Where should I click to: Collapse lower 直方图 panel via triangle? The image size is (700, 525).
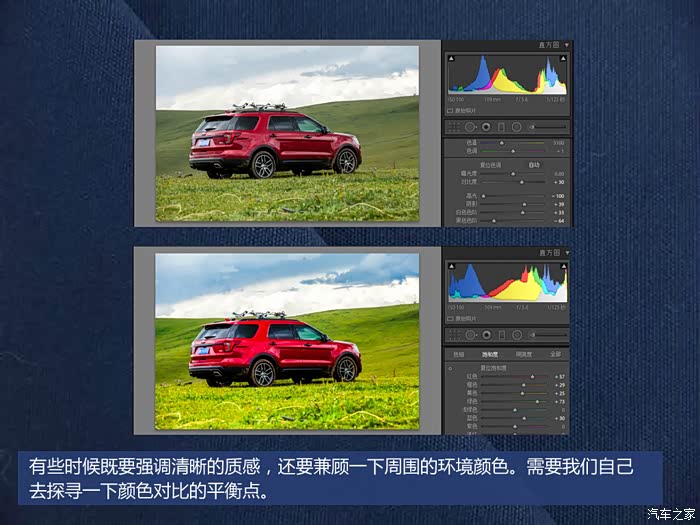tap(567, 253)
